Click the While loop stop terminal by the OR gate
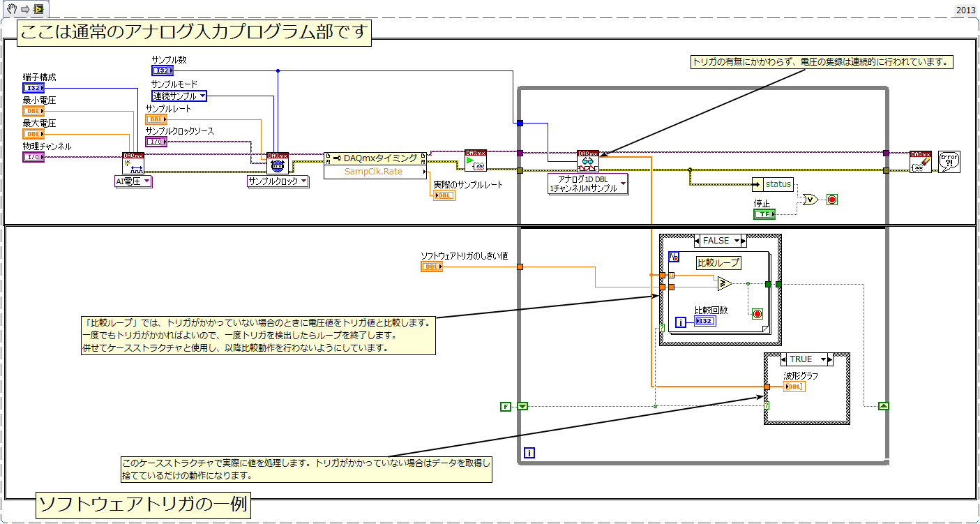The image size is (980, 524). point(831,200)
